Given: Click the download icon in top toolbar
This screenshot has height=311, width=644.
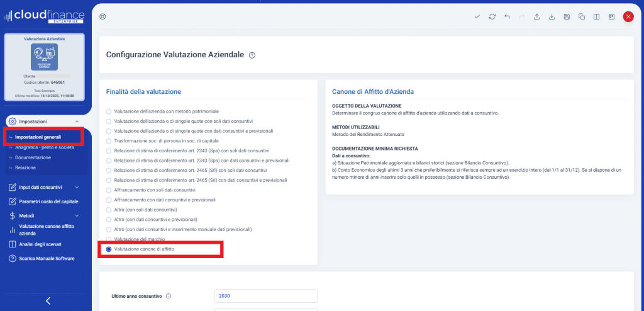Looking at the screenshot, I should coord(552,16).
